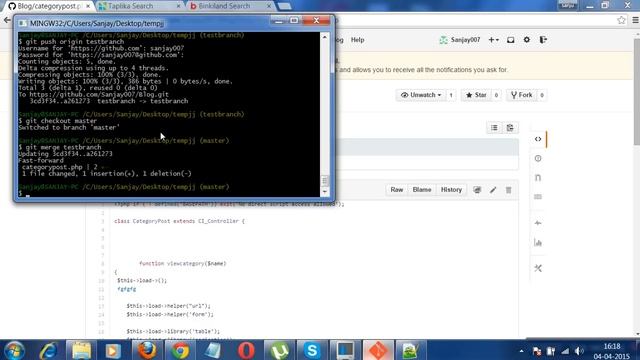The image size is (640, 360).
Task: Click scroll-down arrow in Git Bash window
Action: 325,191
